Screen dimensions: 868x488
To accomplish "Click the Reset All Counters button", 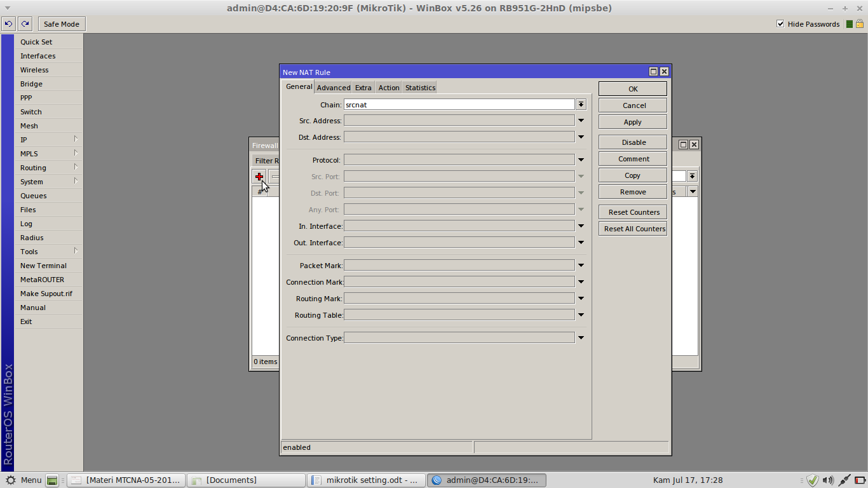I will click(633, 229).
